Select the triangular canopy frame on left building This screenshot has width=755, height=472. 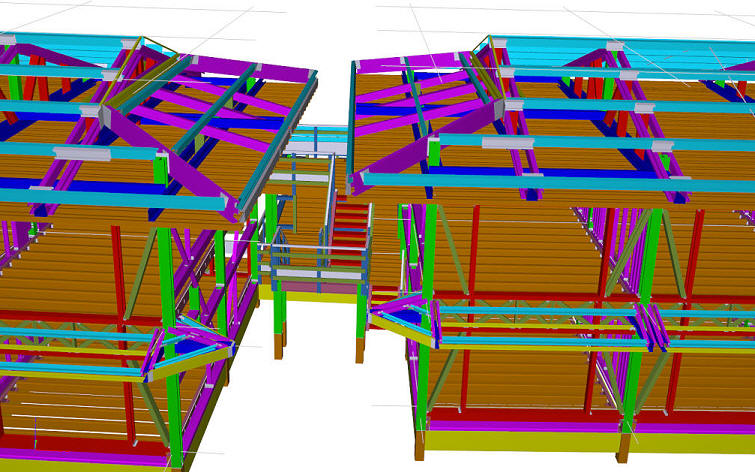[190, 348]
